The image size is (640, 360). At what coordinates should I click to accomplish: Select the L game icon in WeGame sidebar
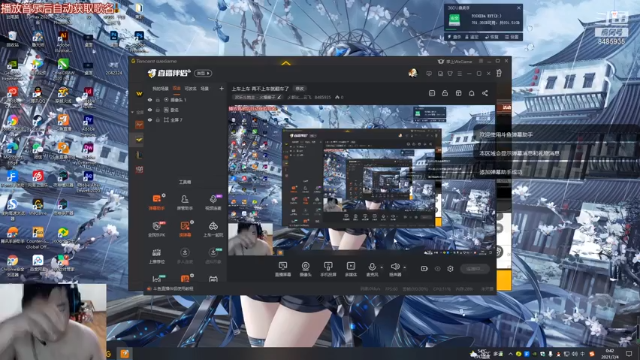(139, 155)
